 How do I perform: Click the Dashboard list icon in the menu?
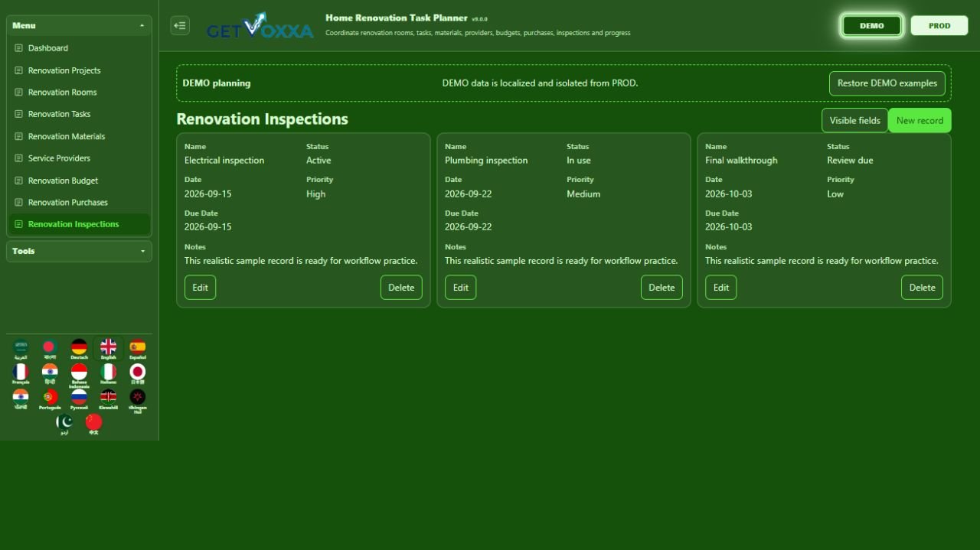pyautogui.click(x=19, y=48)
